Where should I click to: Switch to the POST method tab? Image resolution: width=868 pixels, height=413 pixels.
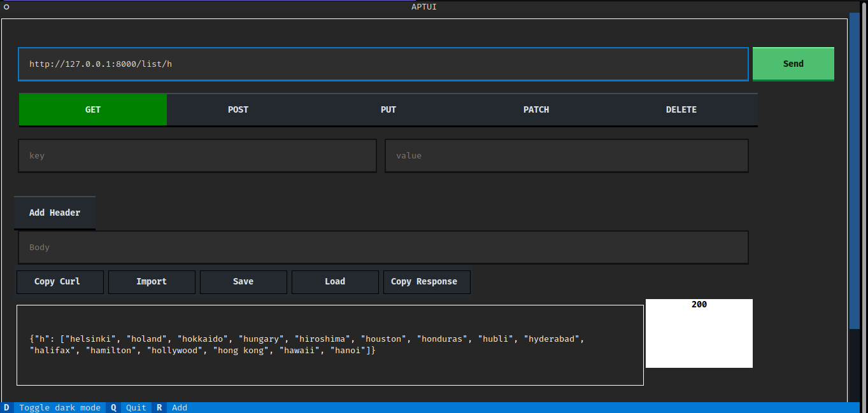click(x=238, y=109)
